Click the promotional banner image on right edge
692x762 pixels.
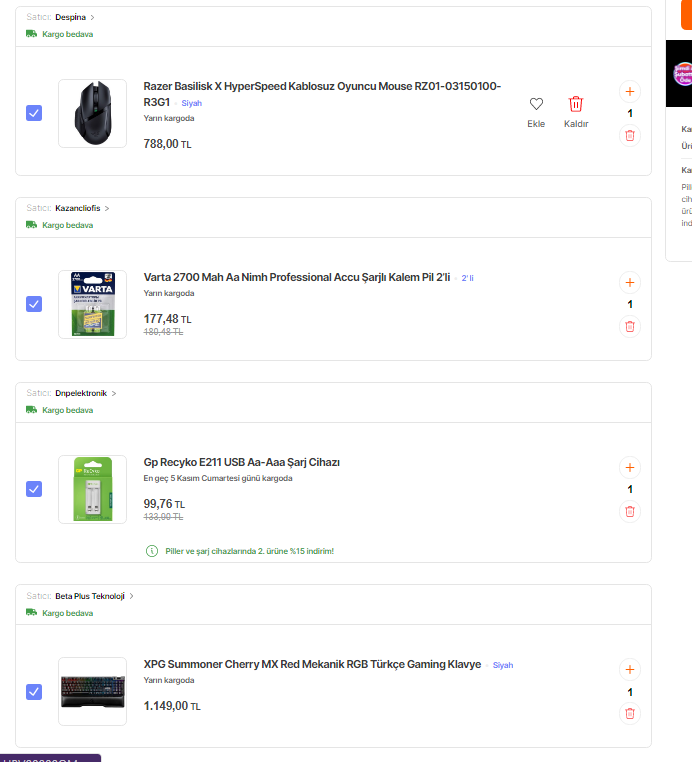[679, 73]
